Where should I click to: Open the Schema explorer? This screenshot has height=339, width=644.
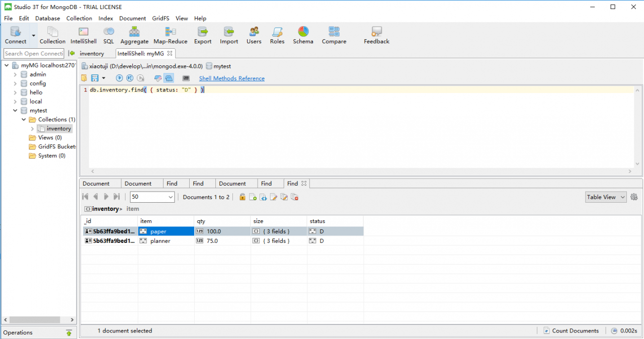[x=303, y=36]
